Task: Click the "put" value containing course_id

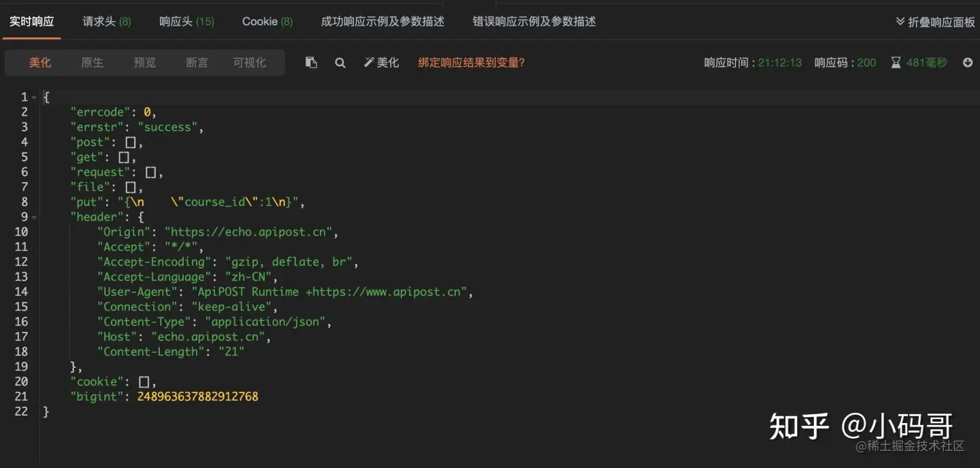Action: [x=208, y=202]
